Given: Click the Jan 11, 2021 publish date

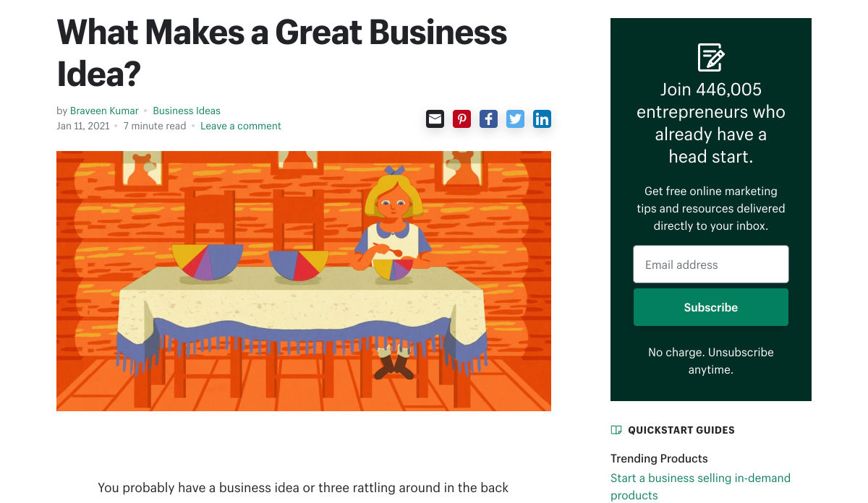Looking at the screenshot, I should tap(82, 126).
